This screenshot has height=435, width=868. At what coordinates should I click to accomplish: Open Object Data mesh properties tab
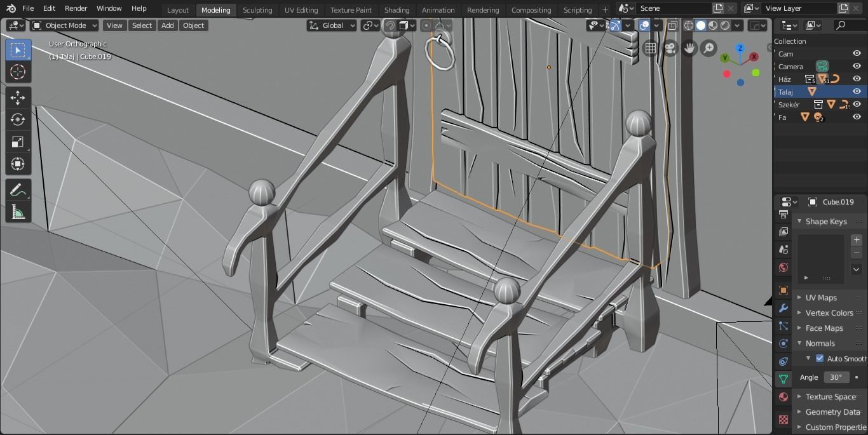click(x=783, y=379)
